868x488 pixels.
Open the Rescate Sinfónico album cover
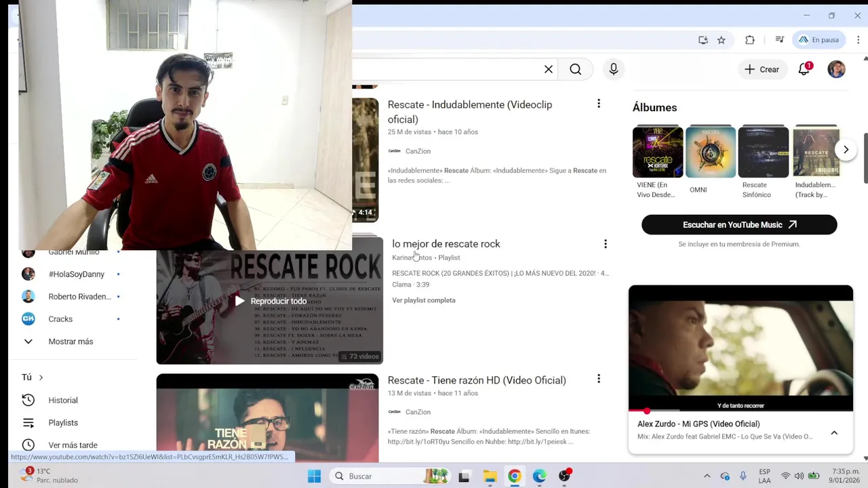[764, 152]
